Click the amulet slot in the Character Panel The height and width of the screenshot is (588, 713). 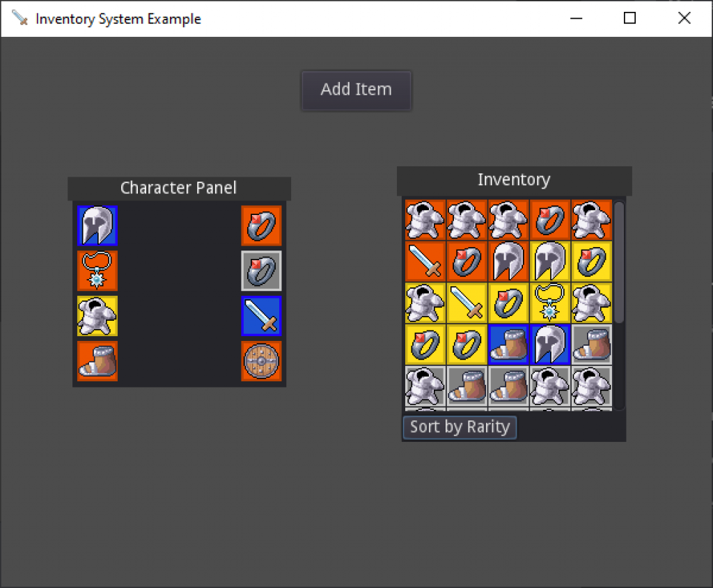click(97, 271)
